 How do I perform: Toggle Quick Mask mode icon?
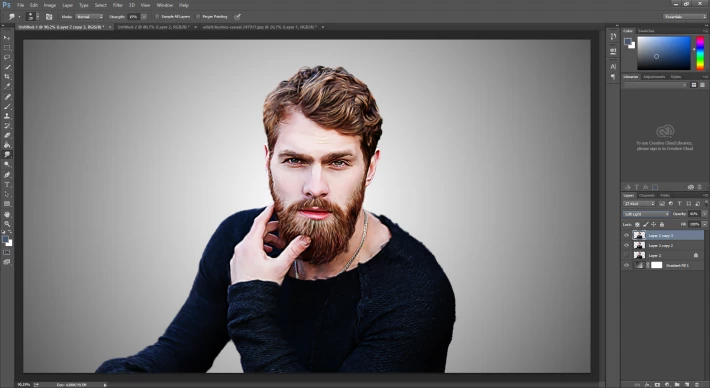click(7, 252)
